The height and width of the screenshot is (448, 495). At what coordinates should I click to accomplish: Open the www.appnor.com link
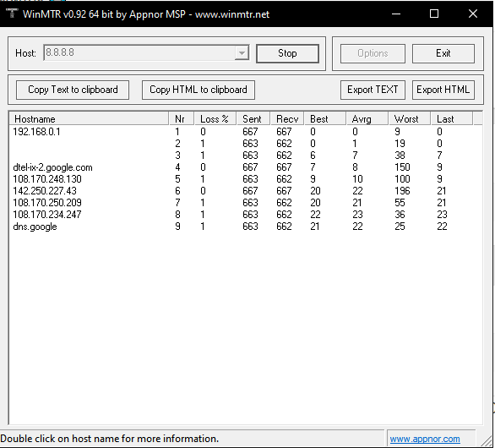[x=425, y=439]
